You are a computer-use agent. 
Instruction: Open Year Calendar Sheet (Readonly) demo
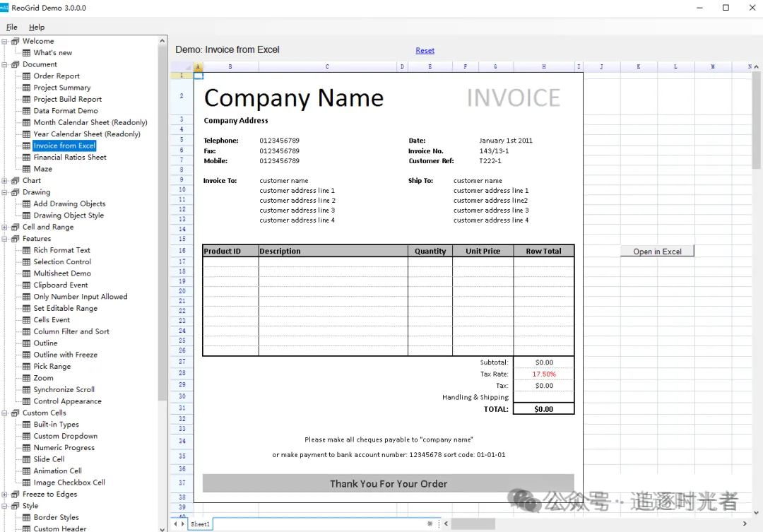pos(87,134)
